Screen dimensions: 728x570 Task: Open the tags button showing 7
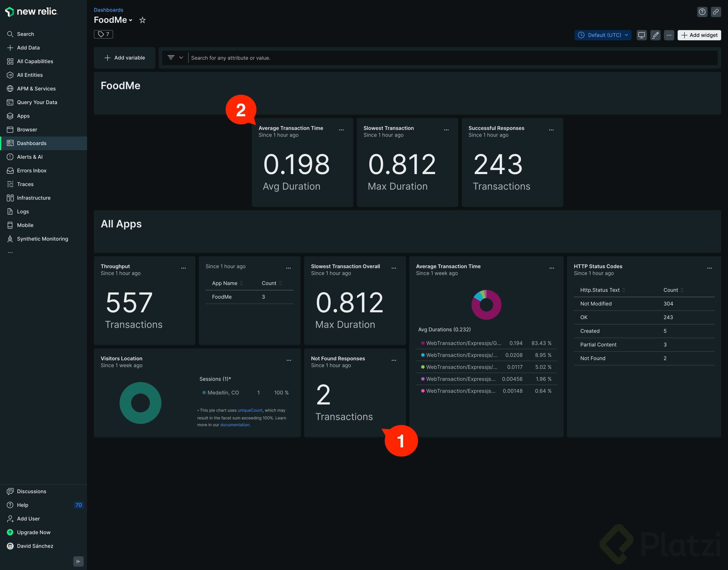coord(103,34)
